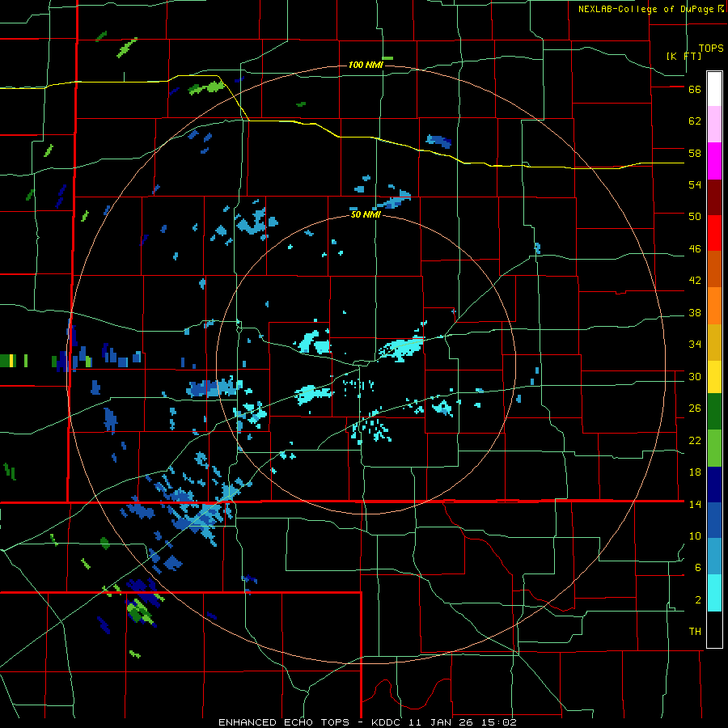
Task: Click the gold legend swatch
Action: coord(714,342)
